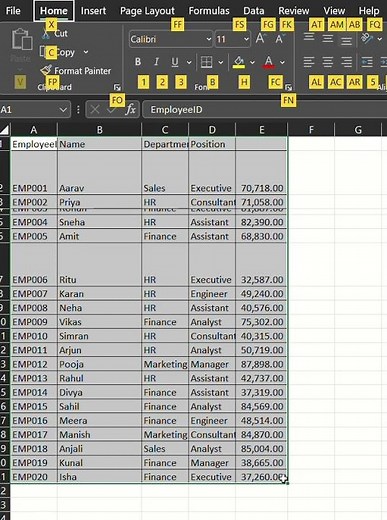This screenshot has height=520, width=387.
Task: Select column B header
Action: click(x=99, y=130)
